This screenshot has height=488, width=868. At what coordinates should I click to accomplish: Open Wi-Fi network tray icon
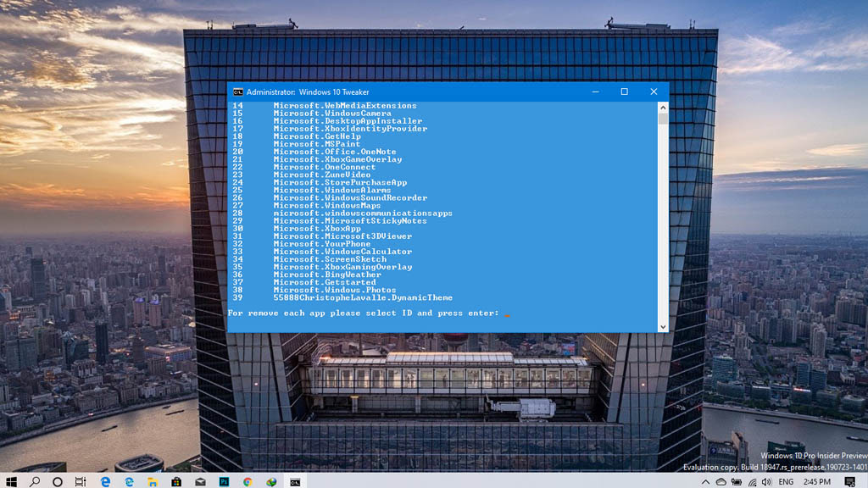pyautogui.click(x=753, y=482)
